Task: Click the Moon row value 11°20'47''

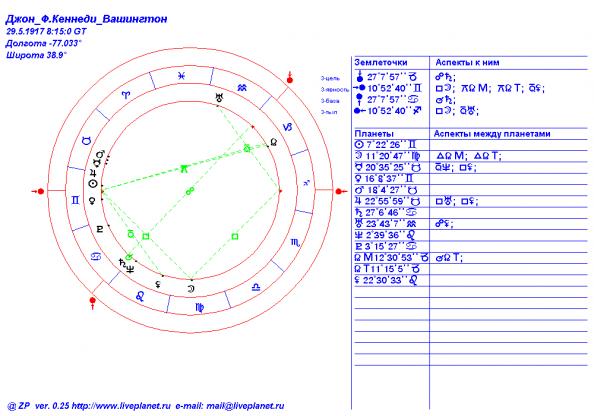Action: 388,156
